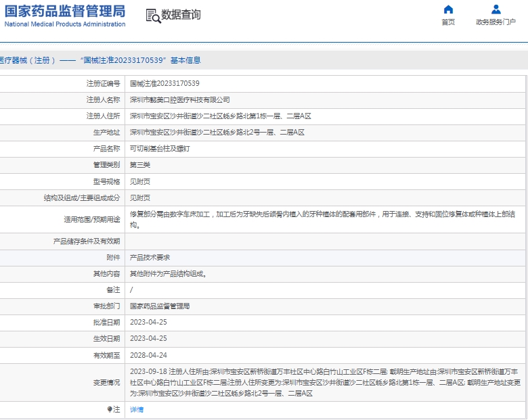Click the attachment value 产品技术要求
The image size is (528, 420).
tap(150, 258)
